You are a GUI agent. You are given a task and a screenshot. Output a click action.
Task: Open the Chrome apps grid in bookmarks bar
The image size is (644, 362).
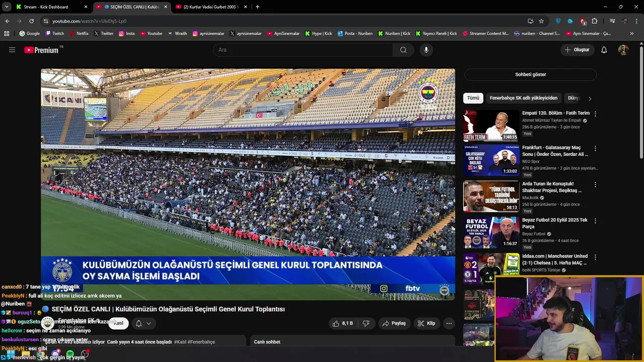(x=7, y=34)
